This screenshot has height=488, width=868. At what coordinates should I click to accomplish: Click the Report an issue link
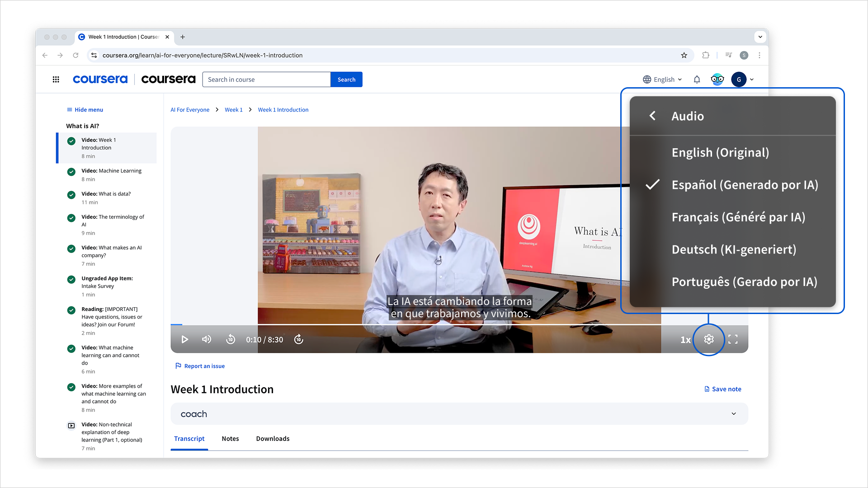click(x=204, y=366)
